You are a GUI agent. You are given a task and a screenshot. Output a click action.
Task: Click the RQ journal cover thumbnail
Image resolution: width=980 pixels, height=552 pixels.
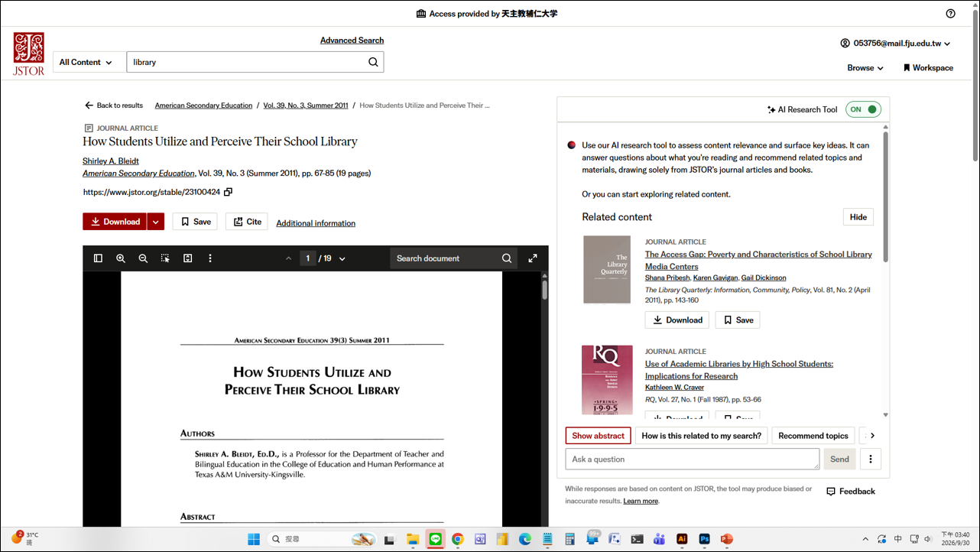[x=607, y=380]
